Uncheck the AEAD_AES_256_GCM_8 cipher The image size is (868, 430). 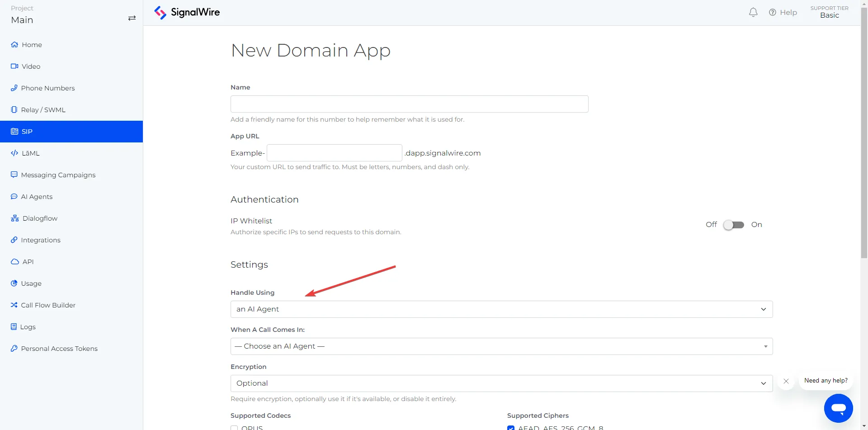point(511,427)
